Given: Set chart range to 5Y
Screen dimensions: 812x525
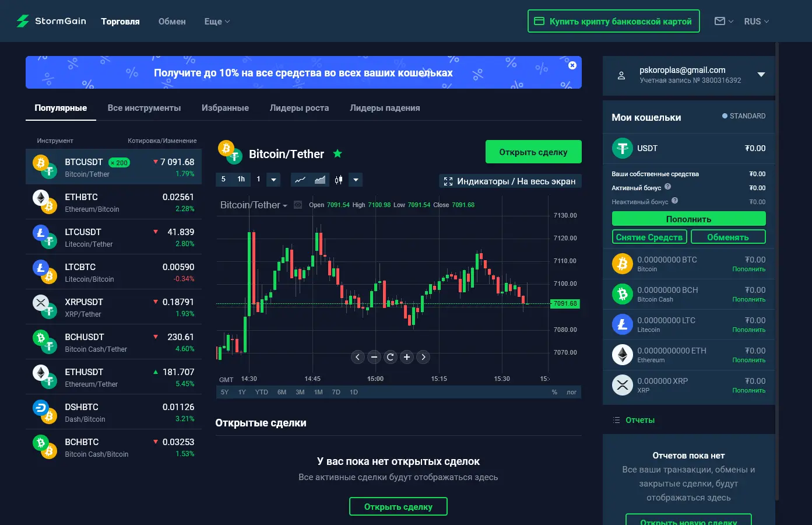Looking at the screenshot, I should pyautogui.click(x=224, y=392).
